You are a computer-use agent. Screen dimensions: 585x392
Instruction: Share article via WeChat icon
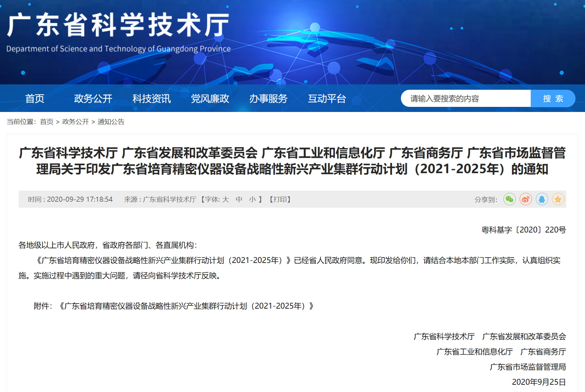(x=509, y=199)
